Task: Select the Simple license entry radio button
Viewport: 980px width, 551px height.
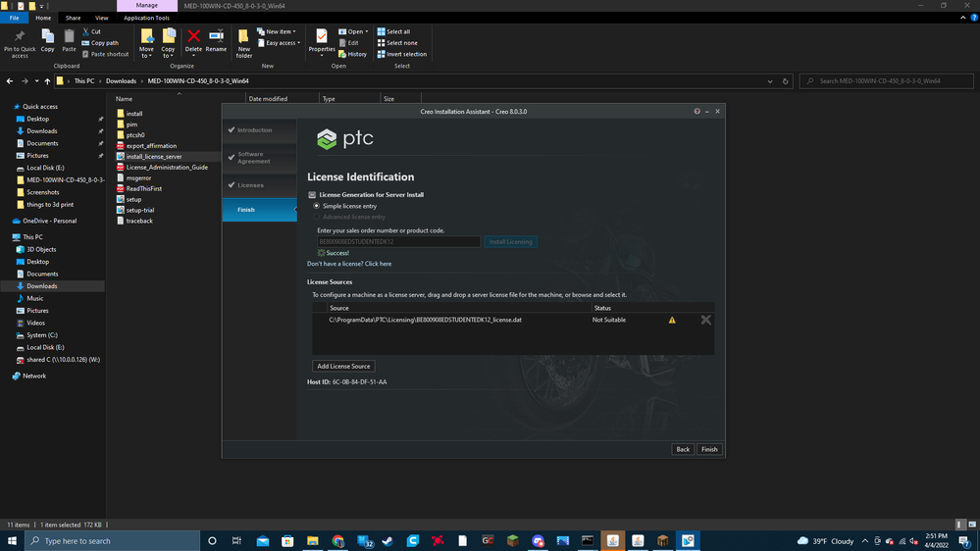Action: point(316,206)
